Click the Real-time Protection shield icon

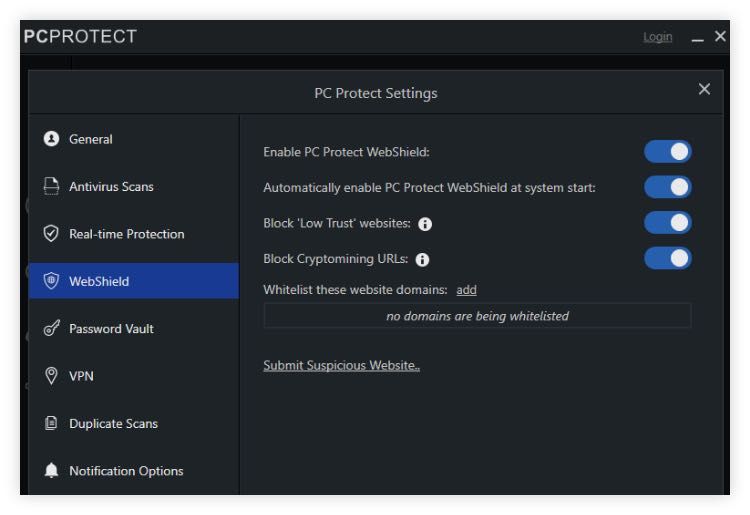click(x=52, y=234)
